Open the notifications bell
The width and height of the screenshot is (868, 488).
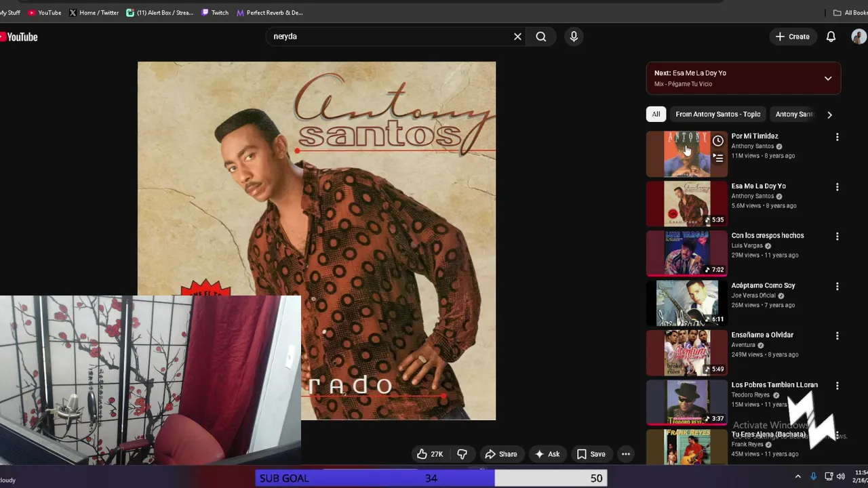coord(831,37)
